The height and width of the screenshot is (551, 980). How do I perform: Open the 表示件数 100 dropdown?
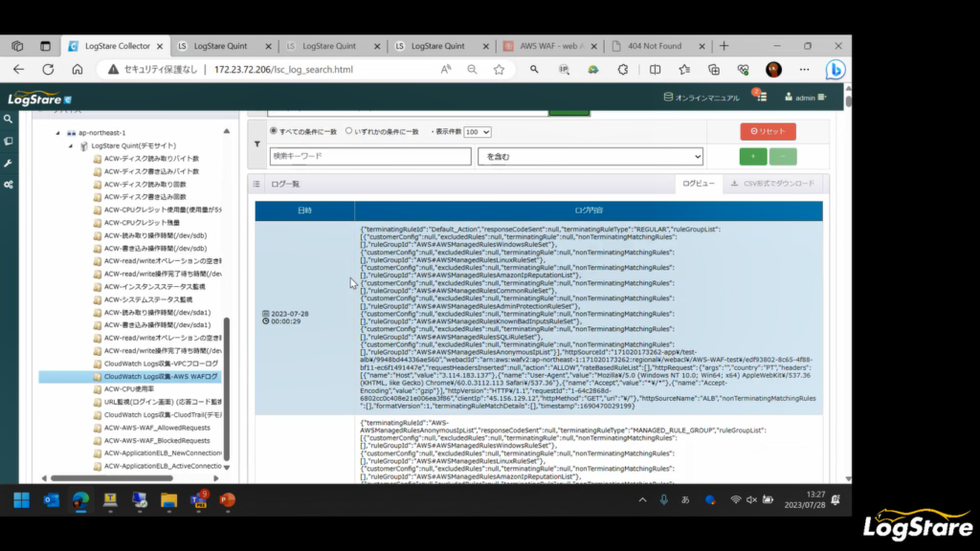click(x=478, y=132)
